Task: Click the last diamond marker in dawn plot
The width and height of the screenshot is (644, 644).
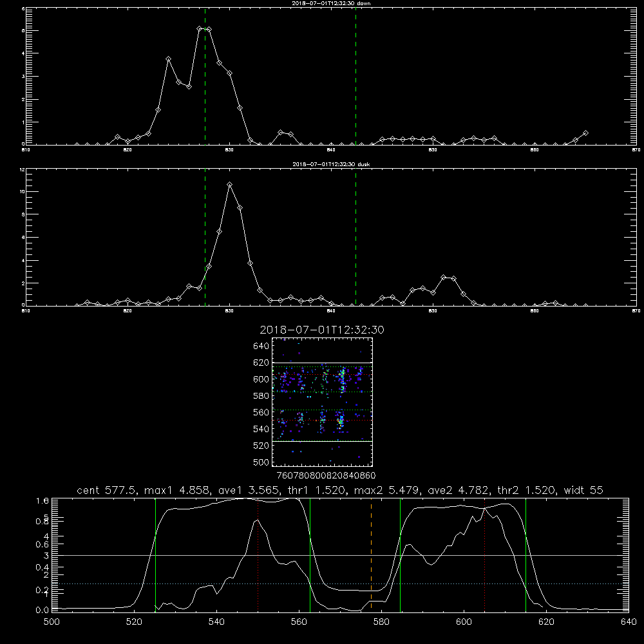Action: click(585, 133)
